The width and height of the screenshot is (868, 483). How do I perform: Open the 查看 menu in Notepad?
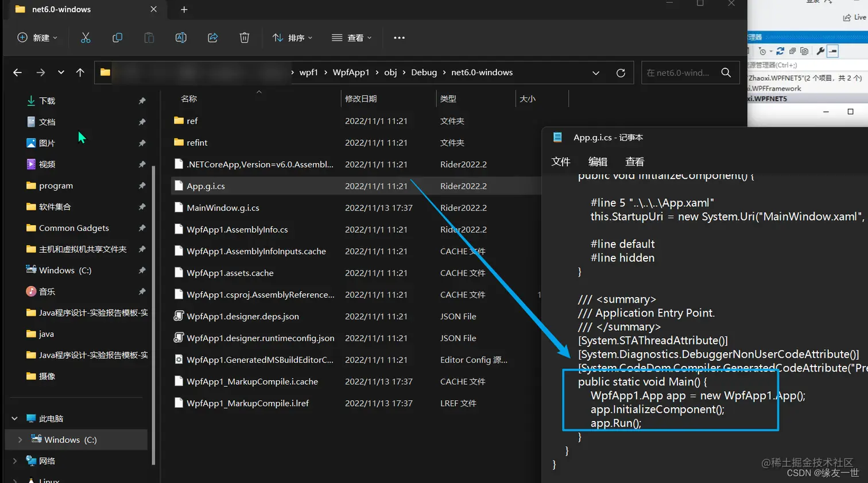634,162
